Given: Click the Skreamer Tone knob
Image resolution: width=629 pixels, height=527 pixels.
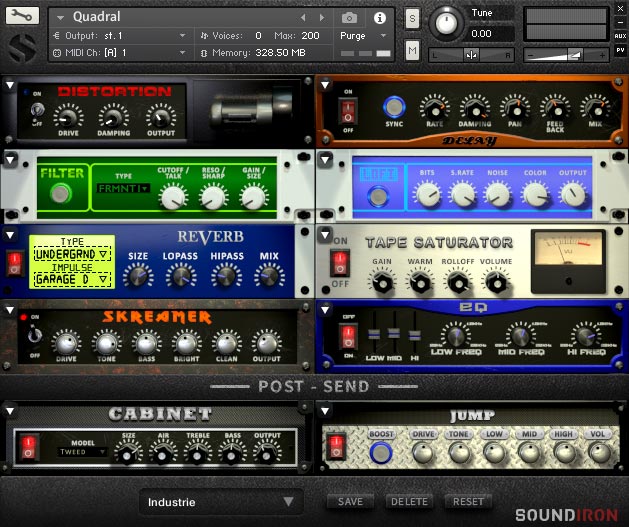Looking at the screenshot, I should coord(106,343).
